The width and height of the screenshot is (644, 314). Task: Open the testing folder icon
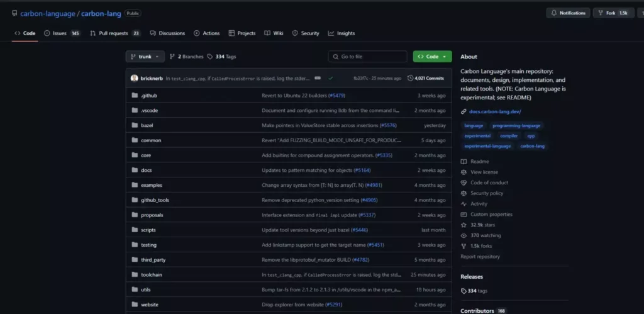click(135, 245)
